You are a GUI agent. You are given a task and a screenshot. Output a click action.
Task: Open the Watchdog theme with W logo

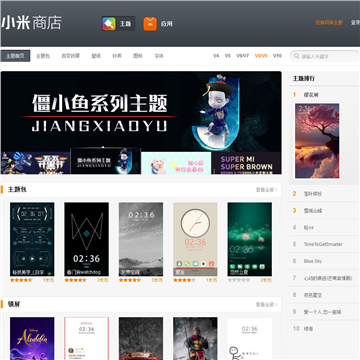click(x=86, y=239)
